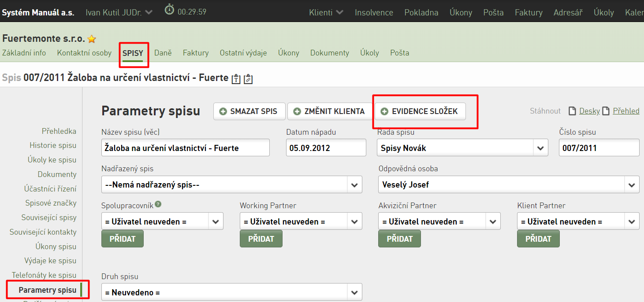Click the second clipboard icon beside spis title
The height and width of the screenshot is (302, 644).
248,79
